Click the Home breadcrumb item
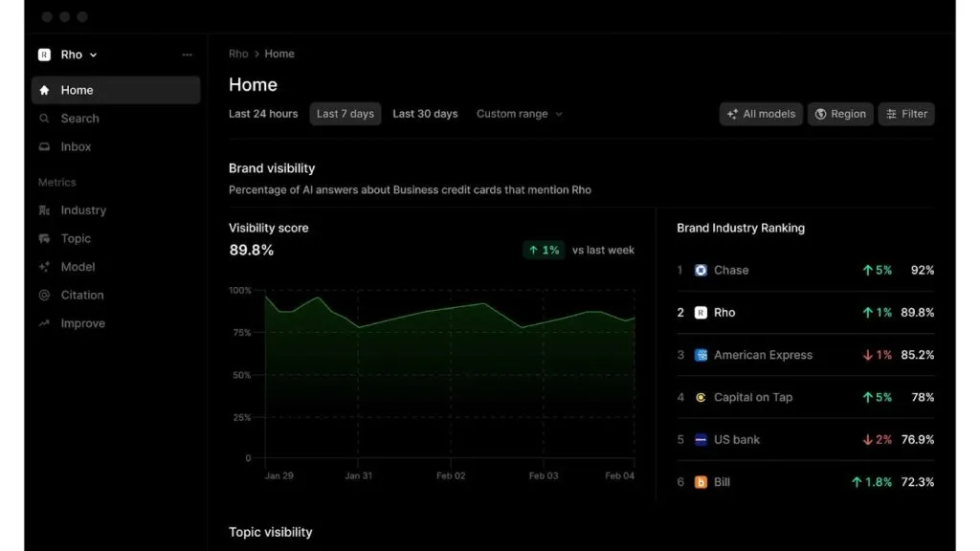 [279, 54]
